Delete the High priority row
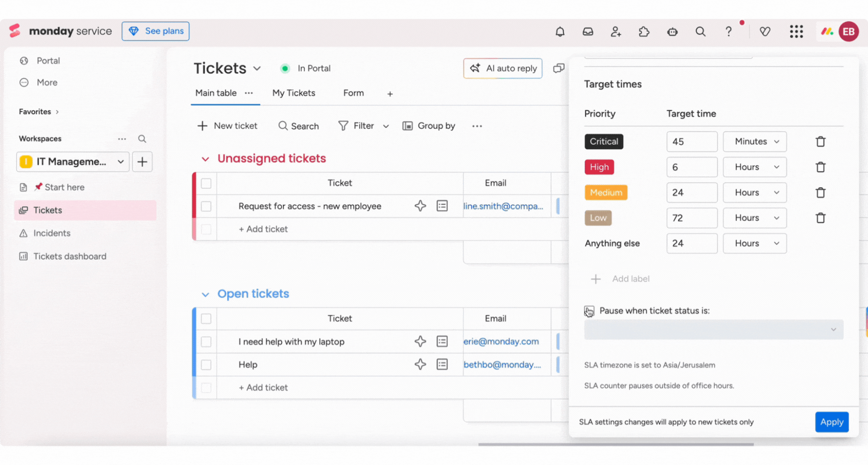This screenshot has height=465, width=868. pyautogui.click(x=820, y=167)
